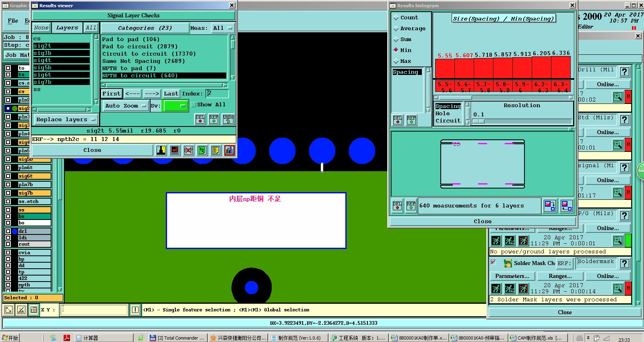Click the green '12' icon in Results viewer

click(x=202, y=150)
